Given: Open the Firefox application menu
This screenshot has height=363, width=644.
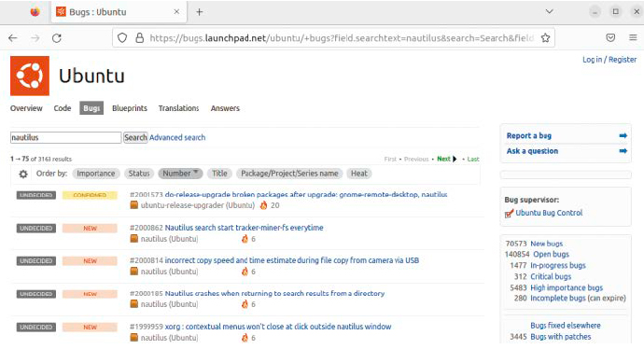Looking at the screenshot, I should click(x=633, y=37).
